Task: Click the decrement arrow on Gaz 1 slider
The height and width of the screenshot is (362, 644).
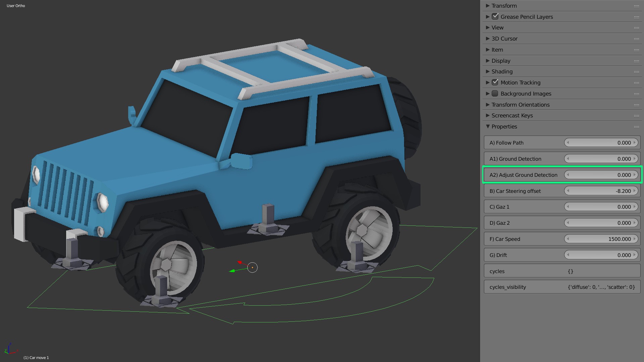Action: pos(567,207)
